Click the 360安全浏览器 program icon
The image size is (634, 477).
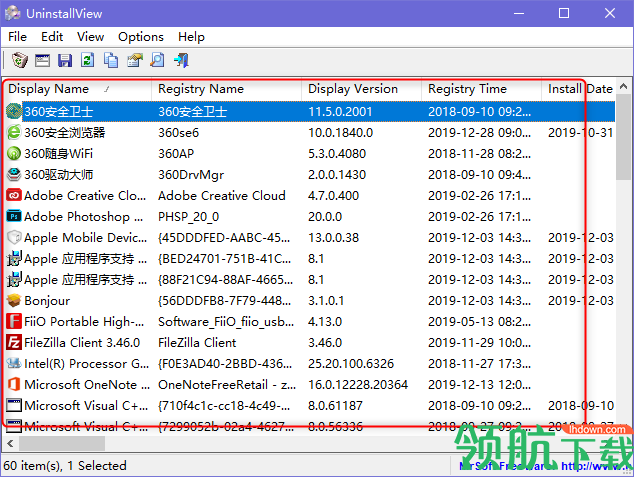coord(14,132)
